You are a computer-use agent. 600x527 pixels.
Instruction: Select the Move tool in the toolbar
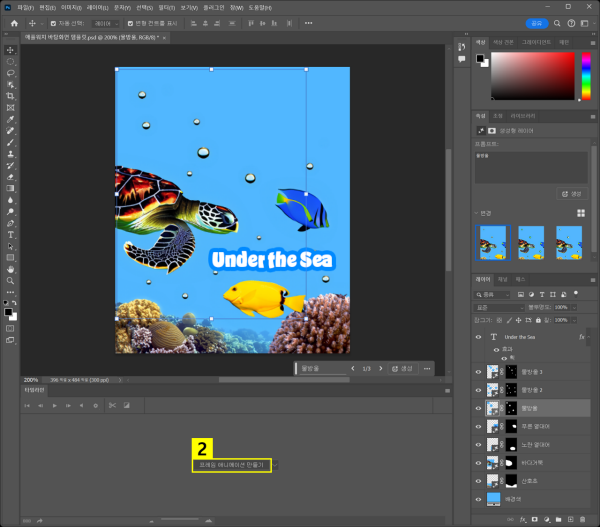pyautogui.click(x=11, y=50)
